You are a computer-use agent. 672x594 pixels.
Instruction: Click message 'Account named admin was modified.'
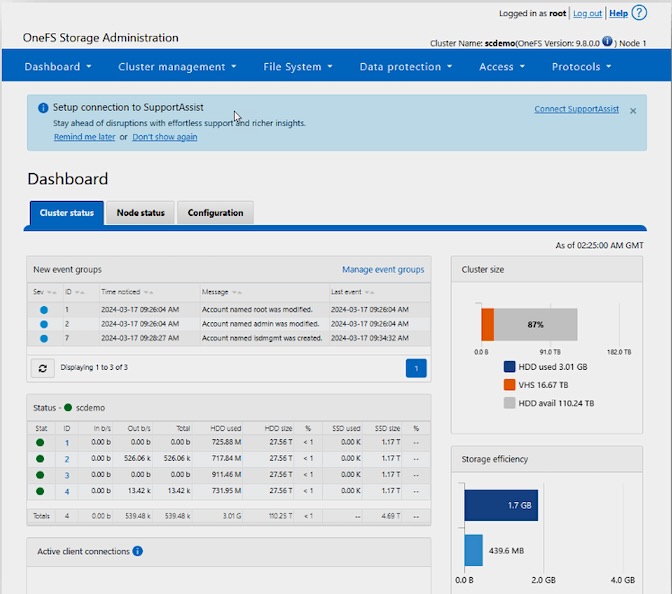pos(260,324)
